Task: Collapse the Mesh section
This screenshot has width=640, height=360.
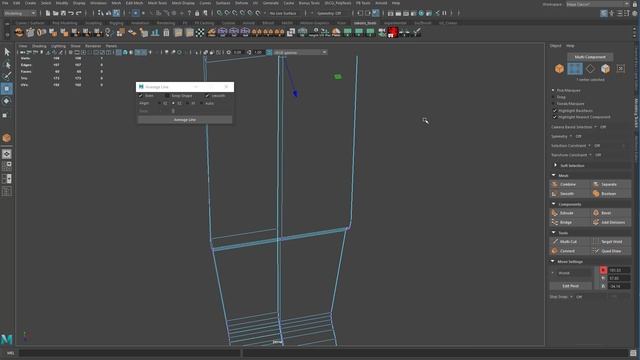Action: coord(554,175)
